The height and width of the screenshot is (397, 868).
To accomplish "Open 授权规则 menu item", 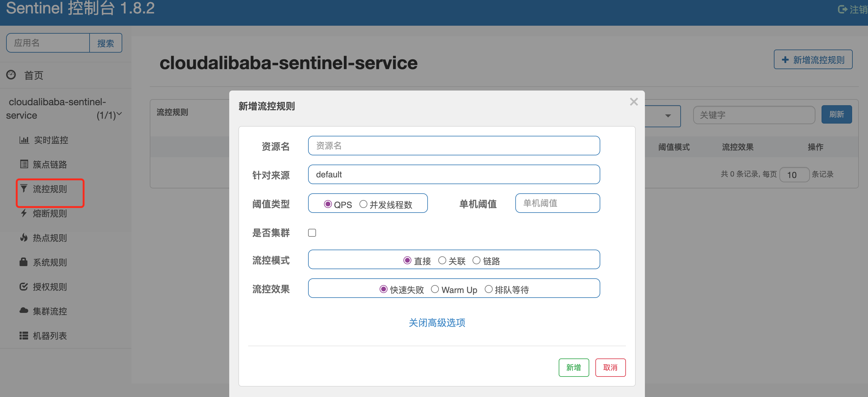I will pyautogui.click(x=50, y=287).
